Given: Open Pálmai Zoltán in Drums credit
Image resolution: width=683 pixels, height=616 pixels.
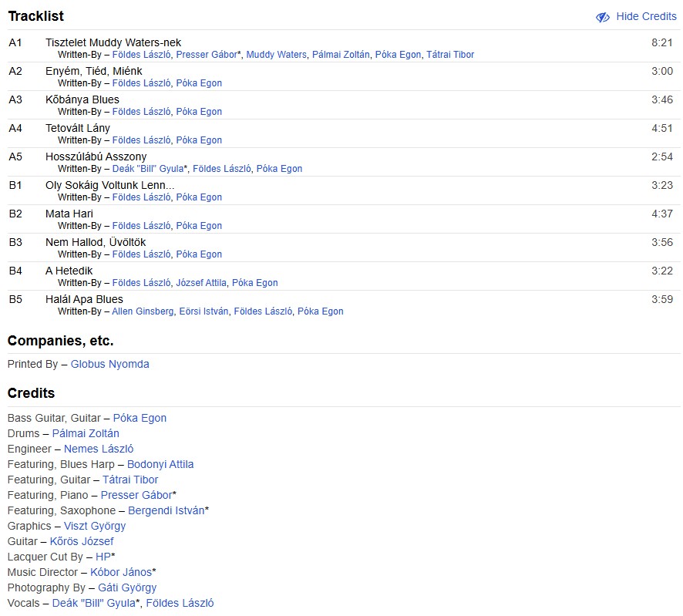Looking at the screenshot, I should (x=86, y=433).
